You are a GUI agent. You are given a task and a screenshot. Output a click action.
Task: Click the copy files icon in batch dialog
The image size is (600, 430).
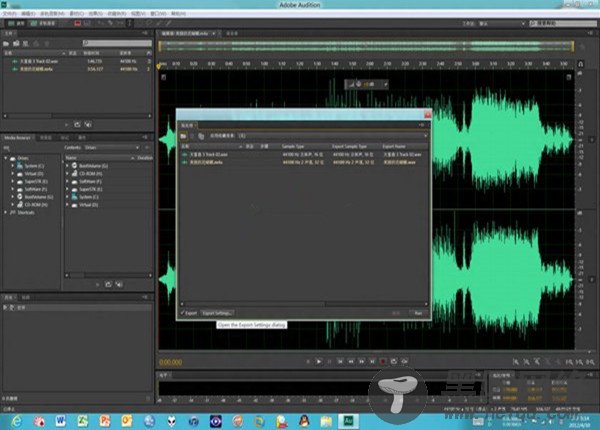point(201,136)
